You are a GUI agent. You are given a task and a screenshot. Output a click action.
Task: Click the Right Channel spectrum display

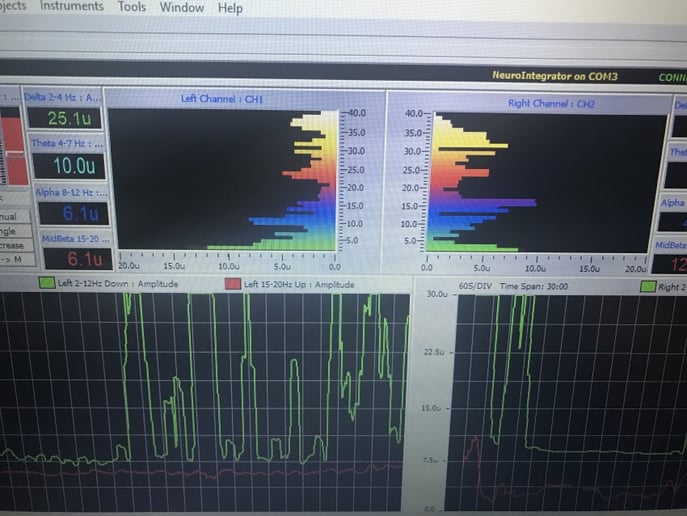click(548, 183)
